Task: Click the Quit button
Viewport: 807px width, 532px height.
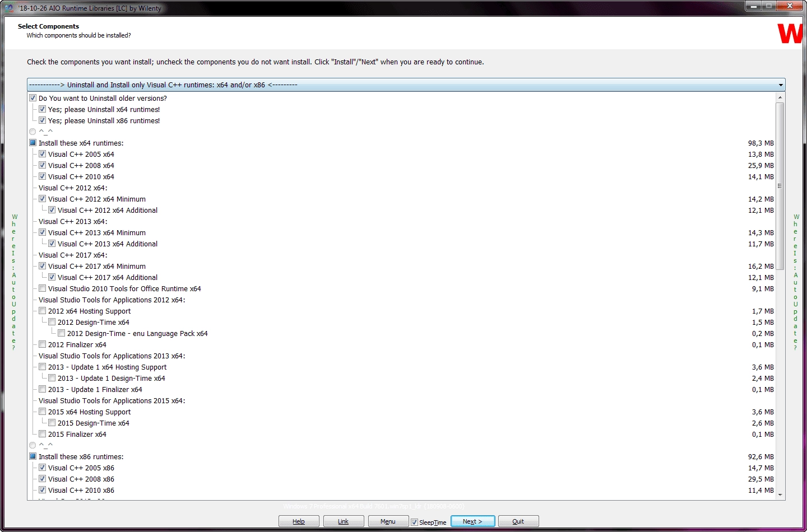Action: [518, 521]
